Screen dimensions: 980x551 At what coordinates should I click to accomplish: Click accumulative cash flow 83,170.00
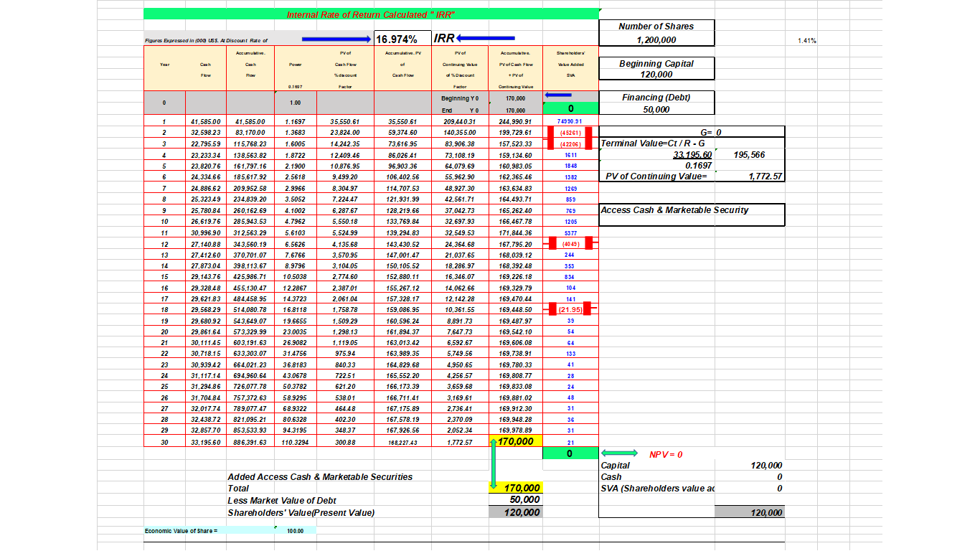point(250,133)
